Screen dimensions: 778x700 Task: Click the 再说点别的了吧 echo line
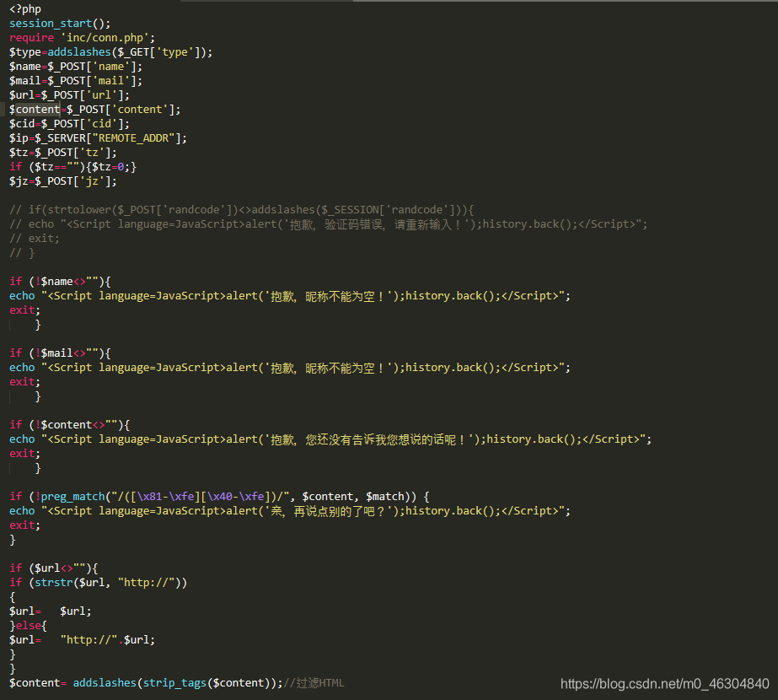point(290,511)
